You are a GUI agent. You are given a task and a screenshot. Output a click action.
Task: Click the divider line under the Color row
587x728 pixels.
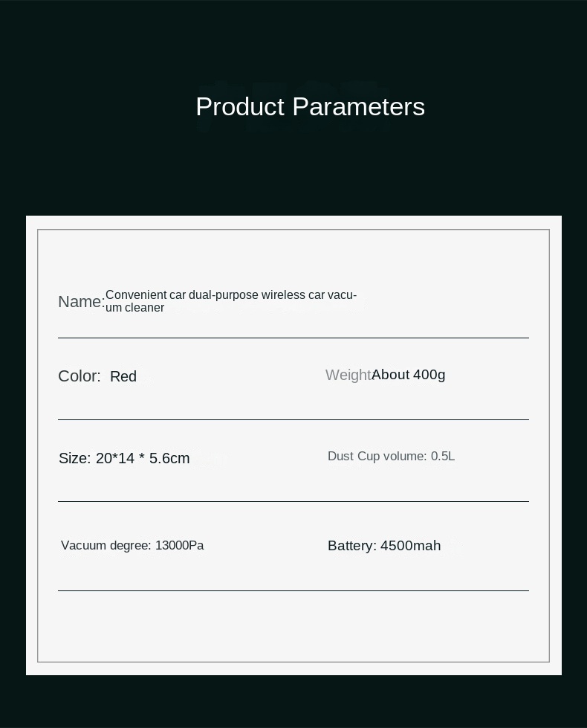coord(293,420)
